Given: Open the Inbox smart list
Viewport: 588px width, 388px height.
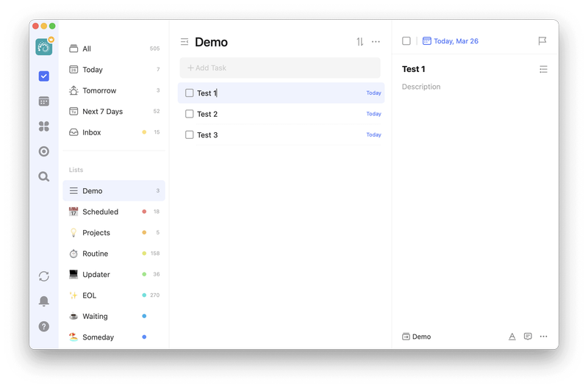Looking at the screenshot, I should [x=92, y=132].
